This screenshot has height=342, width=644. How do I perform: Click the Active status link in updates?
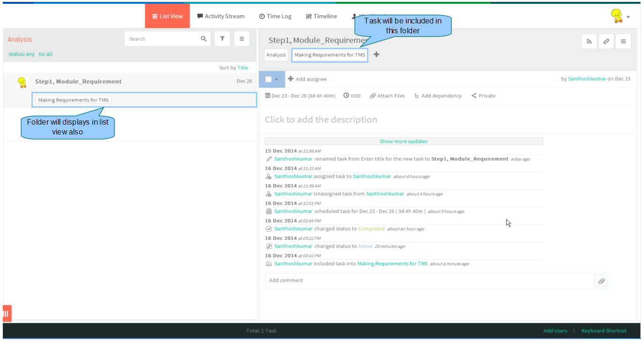(x=365, y=246)
